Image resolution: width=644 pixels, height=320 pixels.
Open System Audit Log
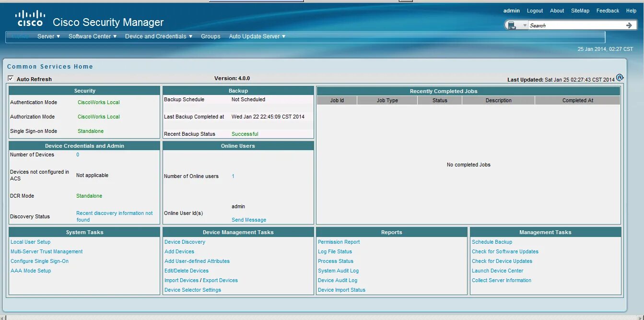click(x=338, y=271)
